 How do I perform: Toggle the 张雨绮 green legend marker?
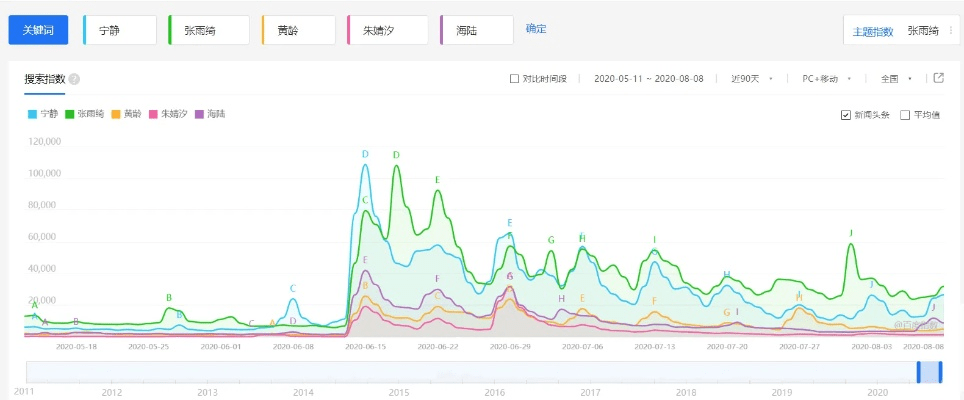pos(70,115)
